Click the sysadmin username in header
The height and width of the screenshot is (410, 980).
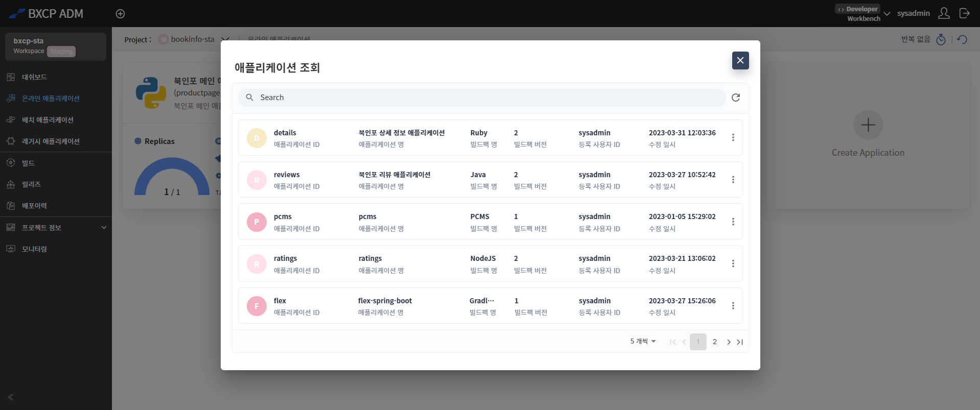point(914,13)
